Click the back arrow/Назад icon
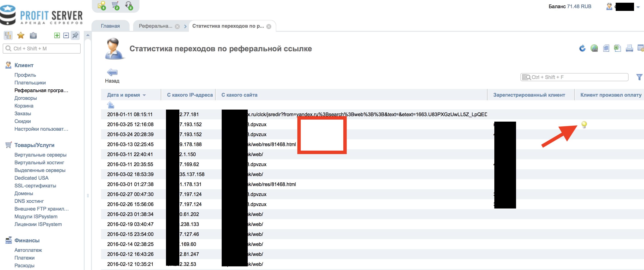Viewport: 644px width, 270px height. tap(110, 72)
